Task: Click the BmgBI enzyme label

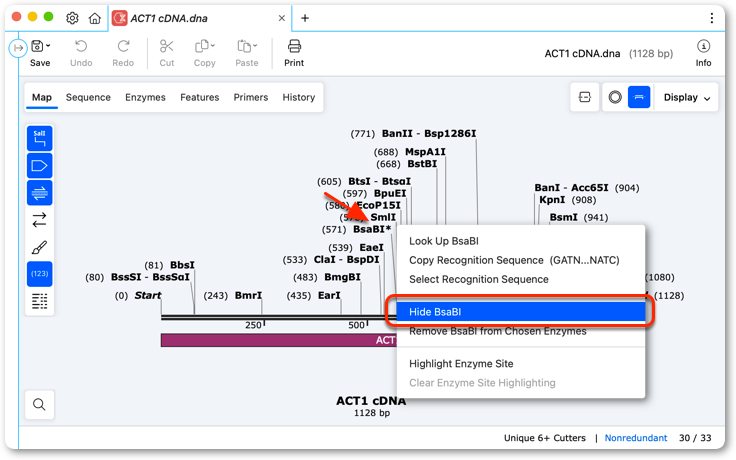Action: point(342,277)
